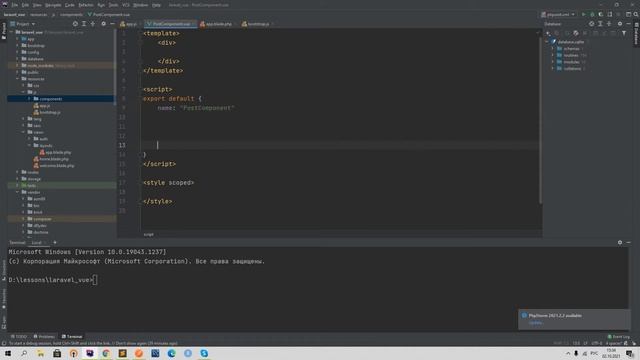Hide the Project panel with the minus icon
The image size is (640, 360).
[112, 24]
